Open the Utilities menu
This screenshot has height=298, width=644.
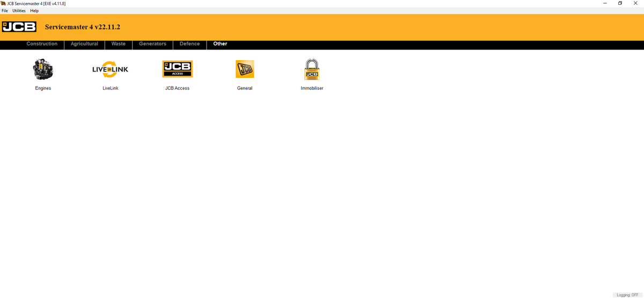(19, 11)
